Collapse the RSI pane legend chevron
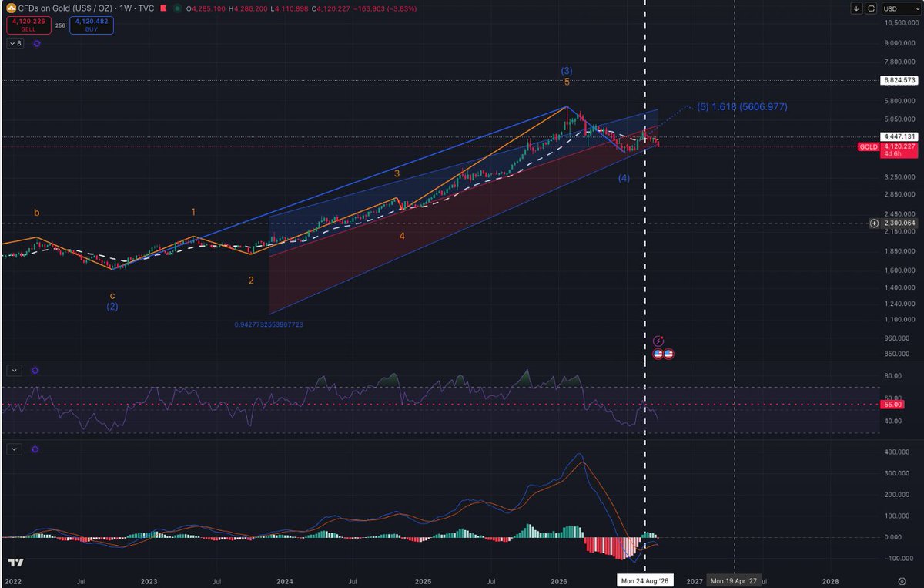Viewport: 924px width, 588px height. click(x=15, y=370)
